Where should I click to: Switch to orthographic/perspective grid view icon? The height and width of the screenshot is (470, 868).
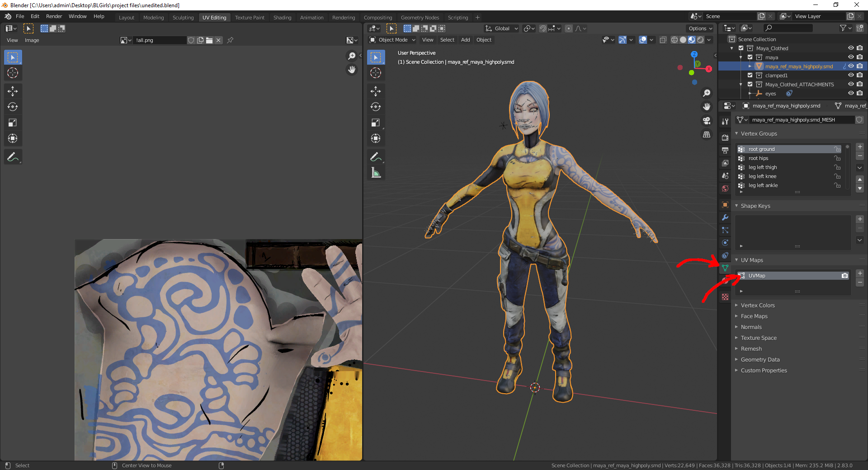coord(707,135)
